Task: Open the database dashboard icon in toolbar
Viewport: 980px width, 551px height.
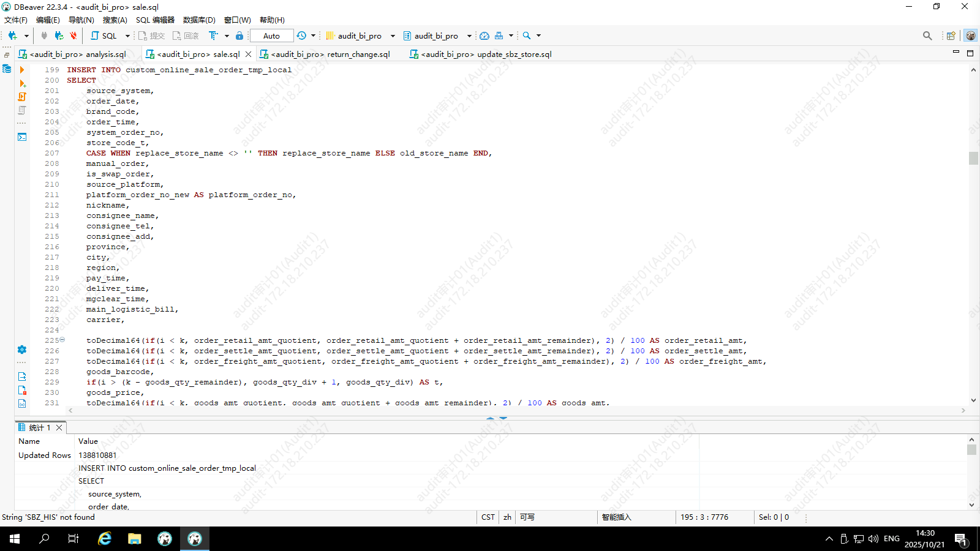Action: (484, 36)
